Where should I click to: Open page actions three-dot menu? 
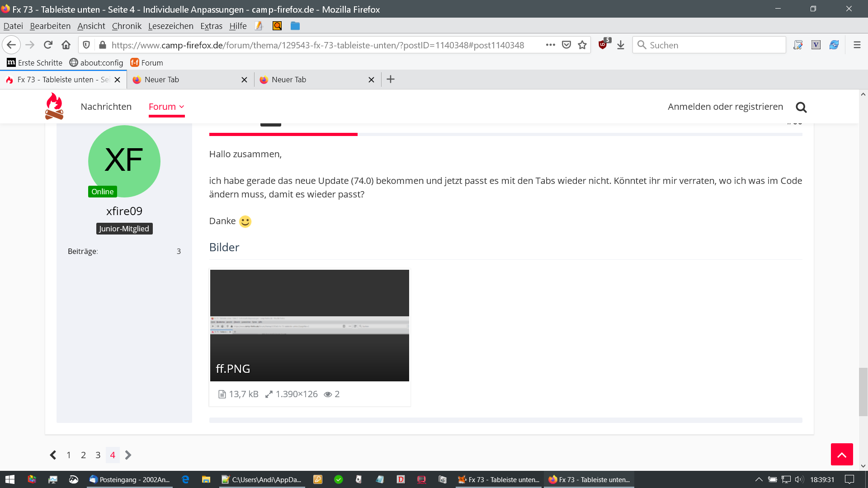(550, 45)
